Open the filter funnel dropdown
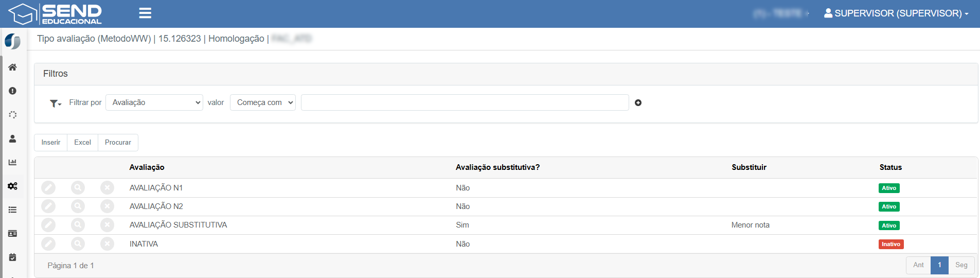 click(55, 103)
